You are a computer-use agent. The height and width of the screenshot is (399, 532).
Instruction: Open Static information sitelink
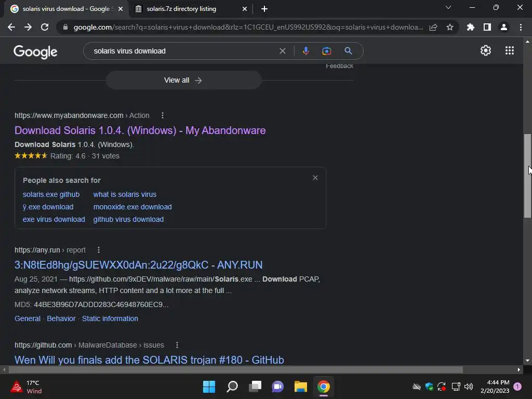point(110,318)
